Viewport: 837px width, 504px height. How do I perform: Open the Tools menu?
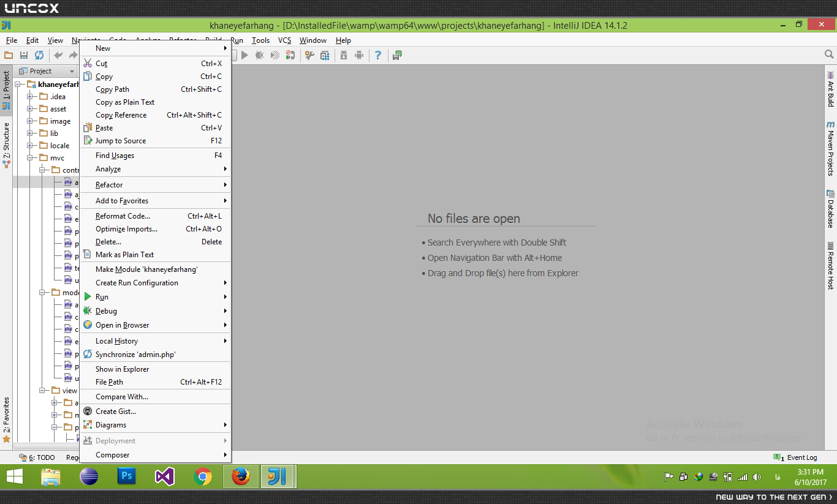(260, 40)
